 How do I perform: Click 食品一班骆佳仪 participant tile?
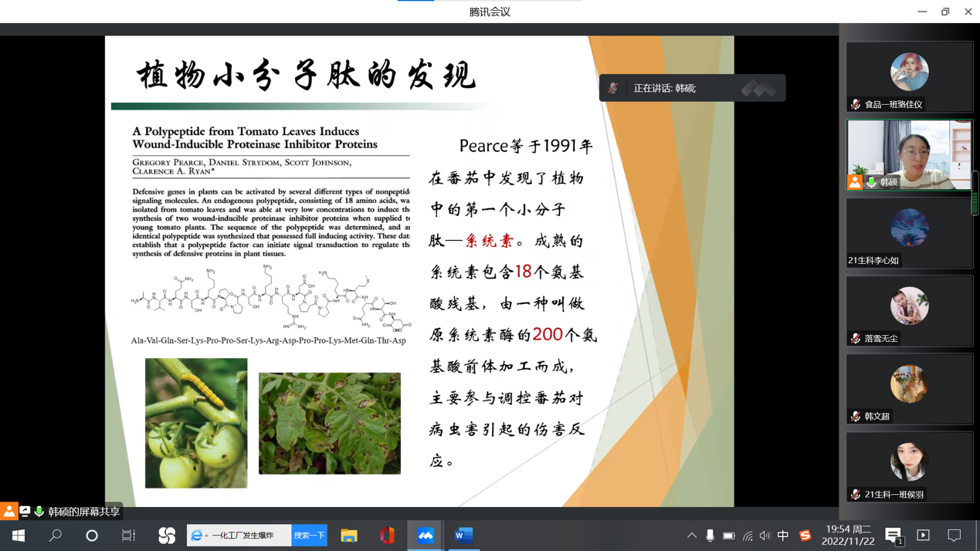point(909,76)
